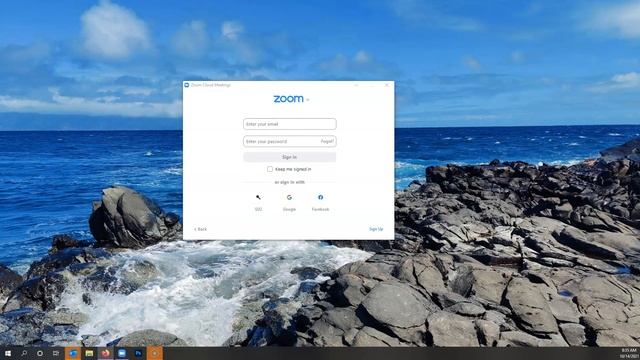Open the orange highlighted app in taskbar

(x=155, y=353)
